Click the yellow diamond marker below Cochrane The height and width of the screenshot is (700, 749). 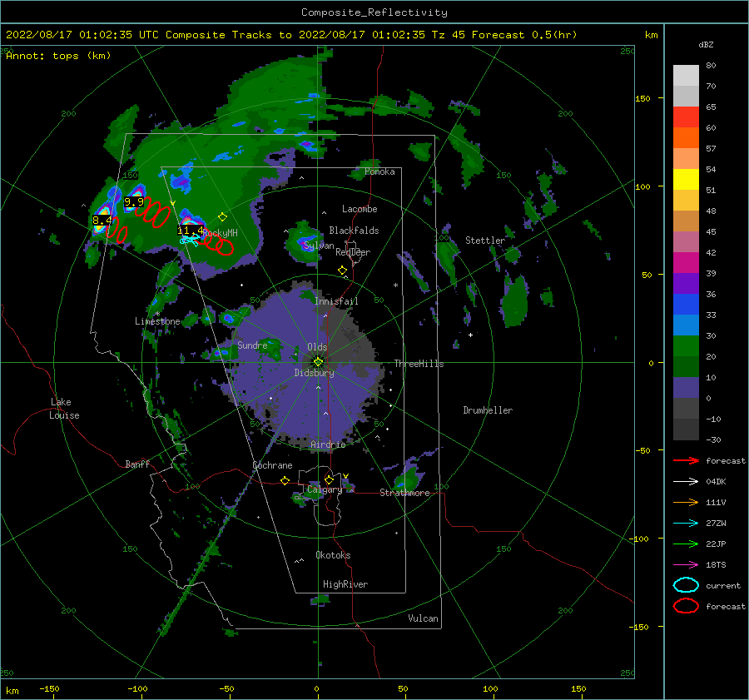coord(285,480)
